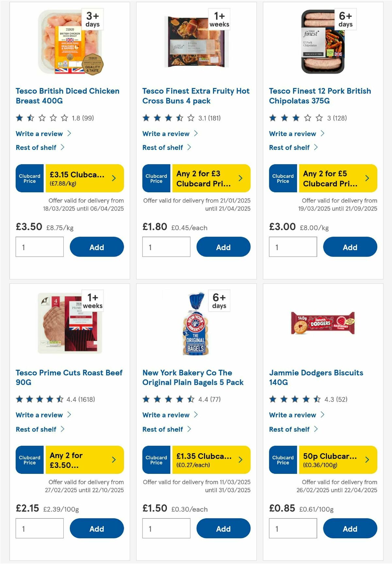The image size is (392, 564).
Task: Click the Clubcard Price badge on diced chicken
Action: (x=29, y=178)
